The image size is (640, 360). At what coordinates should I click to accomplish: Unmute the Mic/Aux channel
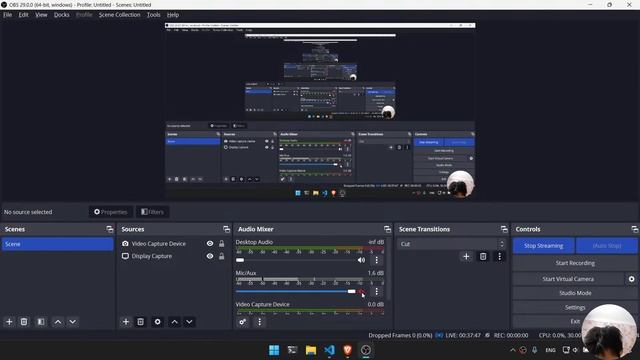pos(362,291)
